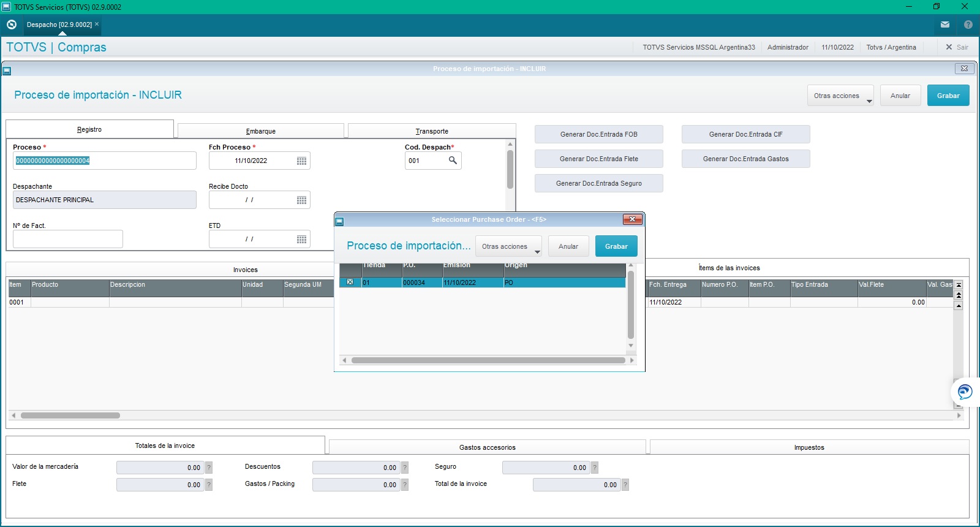Click Generar Doc.Entrada Flete
980x527 pixels.
click(x=599, y=159)
